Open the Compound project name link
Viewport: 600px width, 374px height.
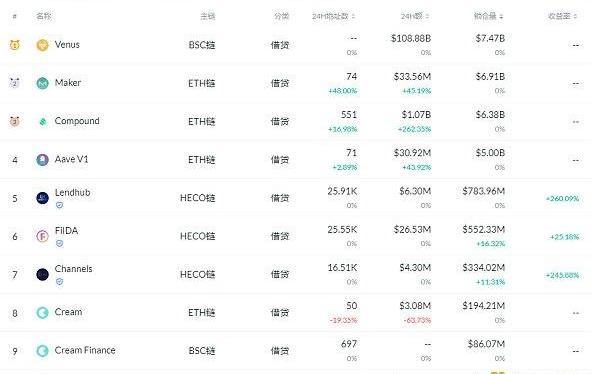77,121
